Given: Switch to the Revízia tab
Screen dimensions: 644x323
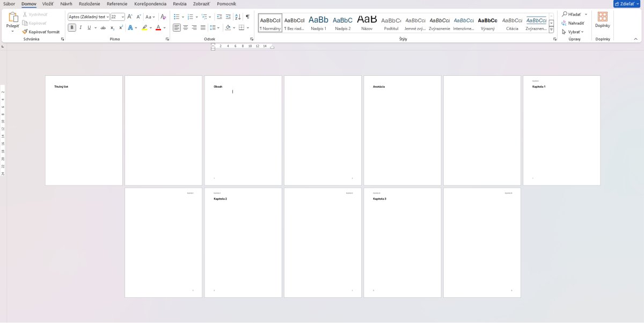Looking at the screenshot, I should 180,4.
